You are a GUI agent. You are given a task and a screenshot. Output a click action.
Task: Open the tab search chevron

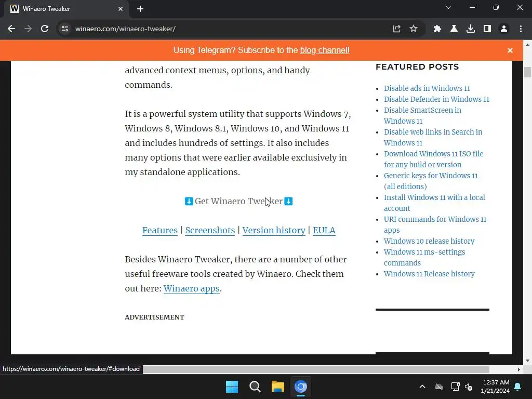coord(448,7)
